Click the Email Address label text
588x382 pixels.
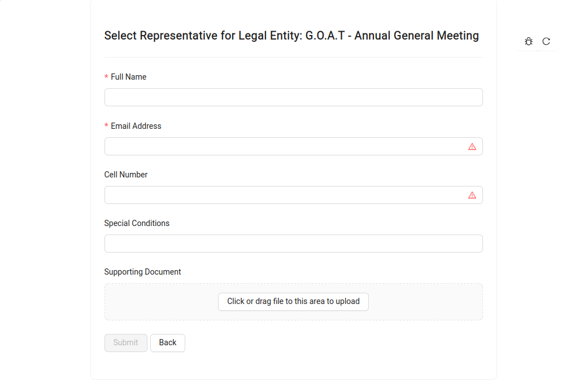[136, 126]
